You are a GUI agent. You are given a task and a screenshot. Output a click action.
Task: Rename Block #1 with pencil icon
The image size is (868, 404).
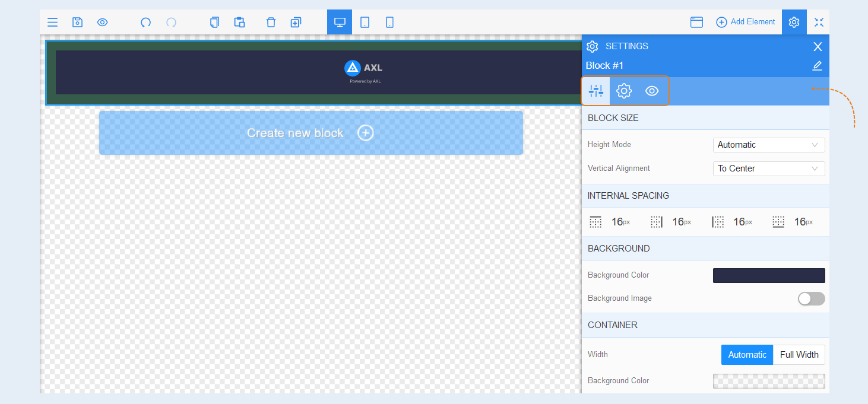click(818, 66)
